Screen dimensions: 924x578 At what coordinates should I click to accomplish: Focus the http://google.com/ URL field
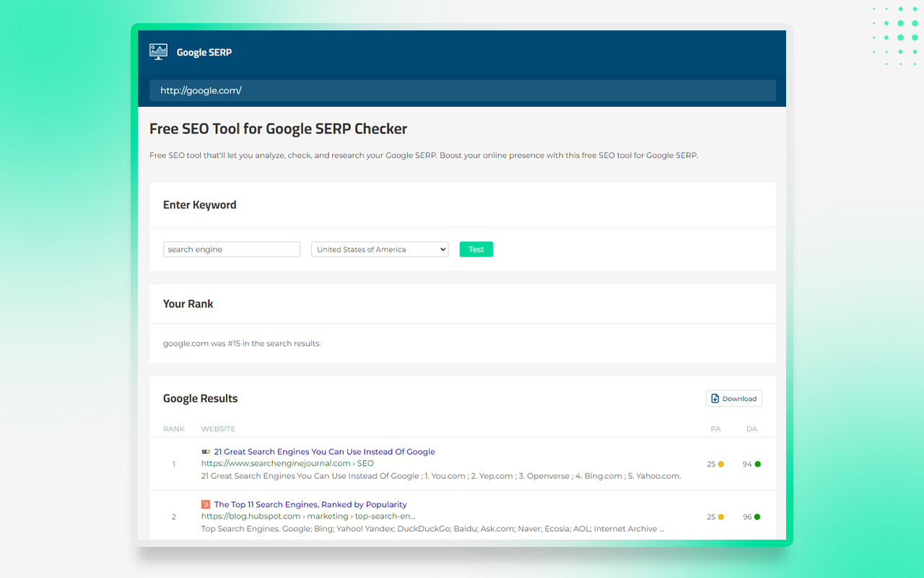tap(463, 90)
